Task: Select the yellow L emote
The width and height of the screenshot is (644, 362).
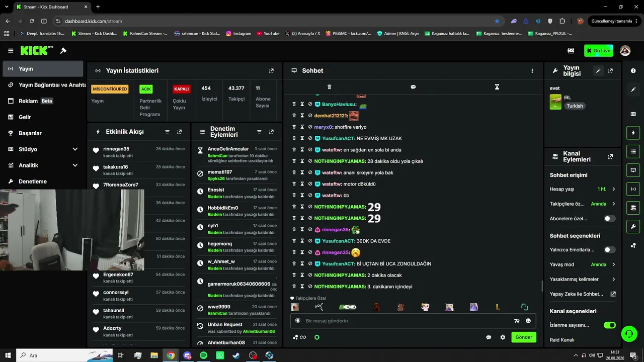Action: click(498, 307)
